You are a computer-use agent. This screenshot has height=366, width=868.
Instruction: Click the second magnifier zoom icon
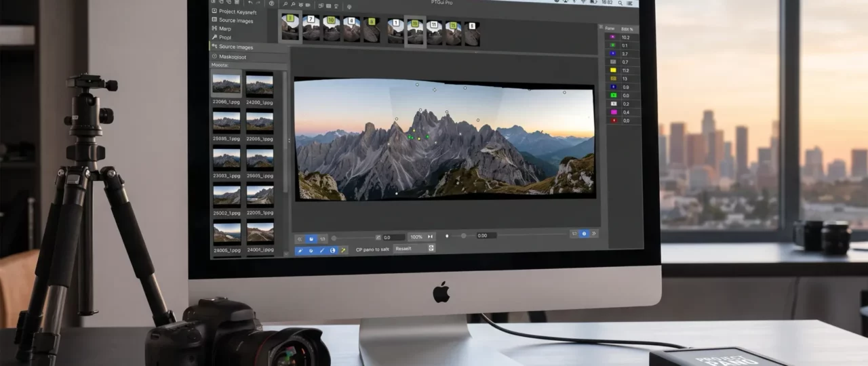click(293, 4)
